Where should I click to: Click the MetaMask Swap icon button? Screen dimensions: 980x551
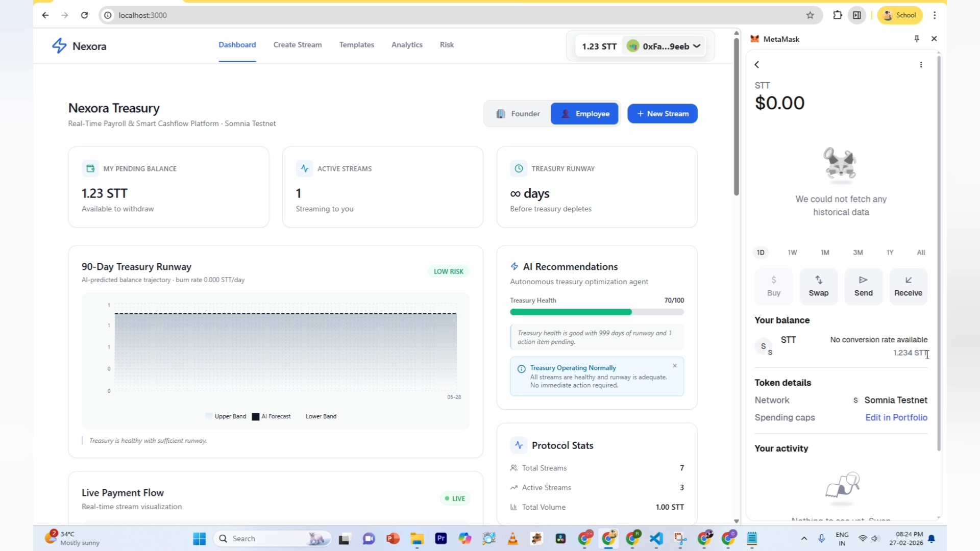pyautogui.click(x=818, y=286)
